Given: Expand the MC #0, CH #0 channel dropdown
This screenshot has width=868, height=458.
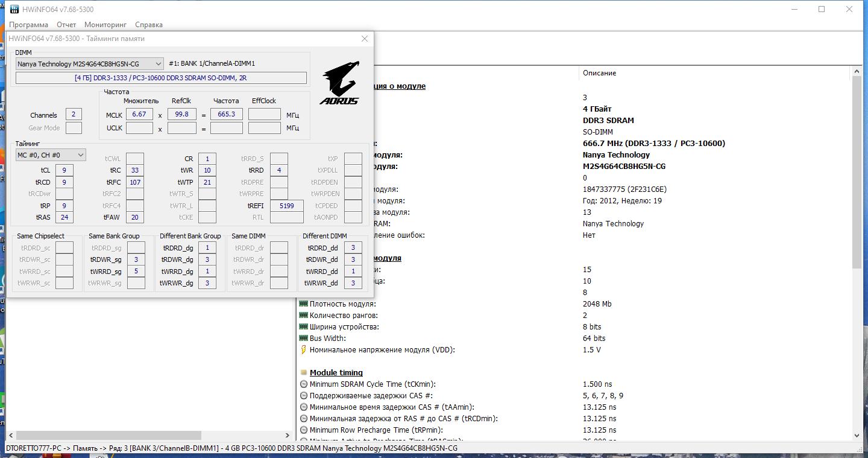Looking at the screenshot, I should [51, 155].
